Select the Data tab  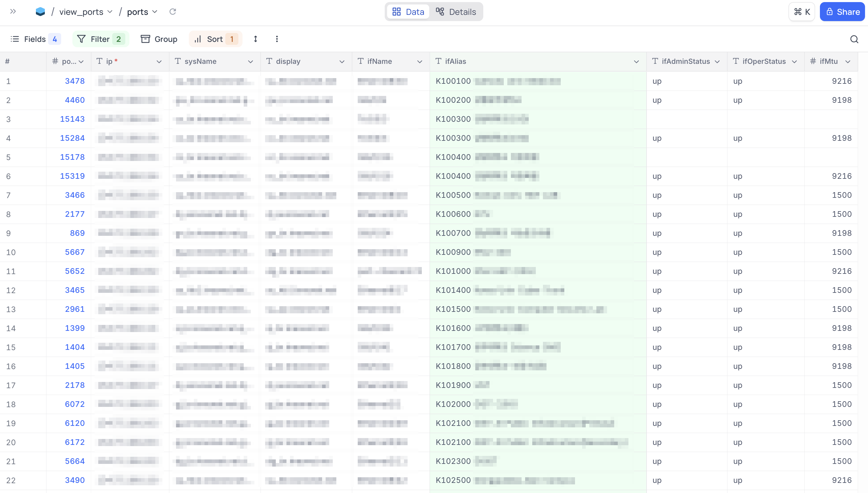click(408, 12)
